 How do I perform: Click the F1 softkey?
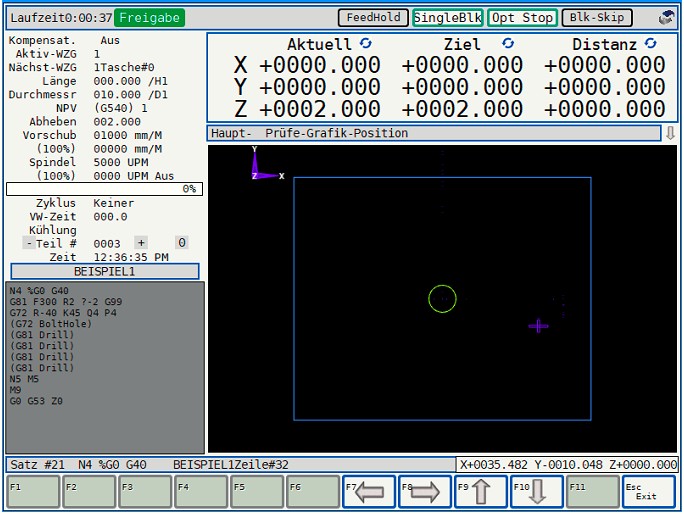point(33,492)
